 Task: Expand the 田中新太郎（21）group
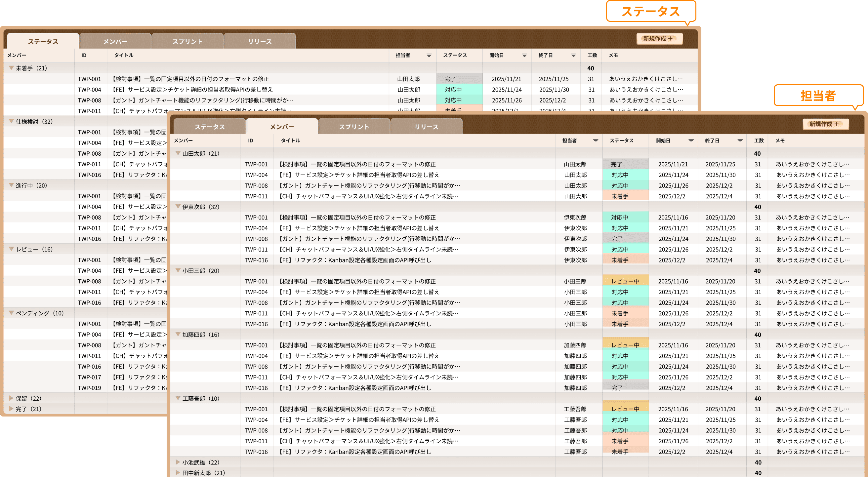click(x=178, y=473)
